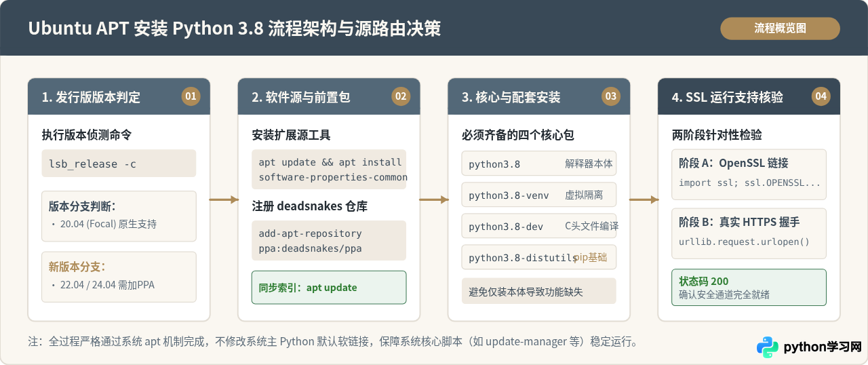Click the green box 同步索引: apt update
This screenshot has width=868, height=365.
(x=329, y=288)
